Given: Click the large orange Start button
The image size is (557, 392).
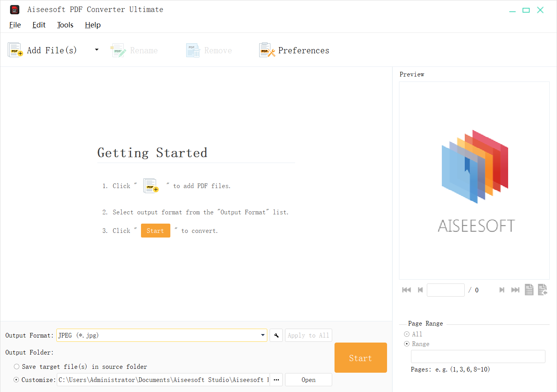Looking at the screenshot, I should 361,358.
